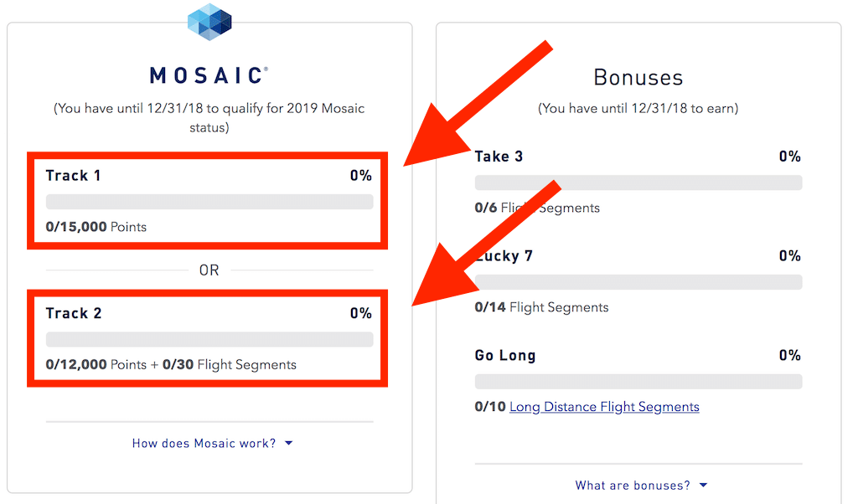Click the Mosaic hexagon logo icon
This screenshot has height=504, width=858.
[209, 22]
